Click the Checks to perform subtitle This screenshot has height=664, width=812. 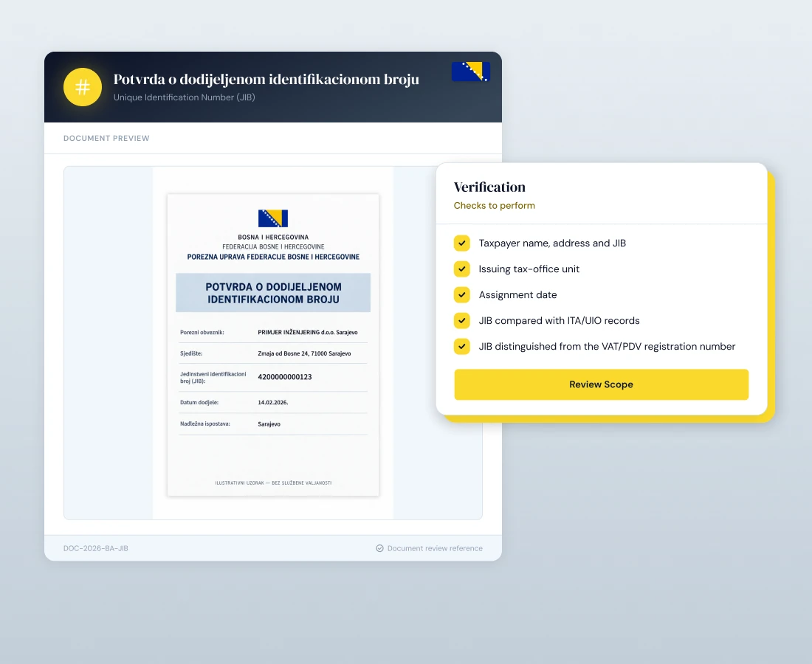(494, 205)
